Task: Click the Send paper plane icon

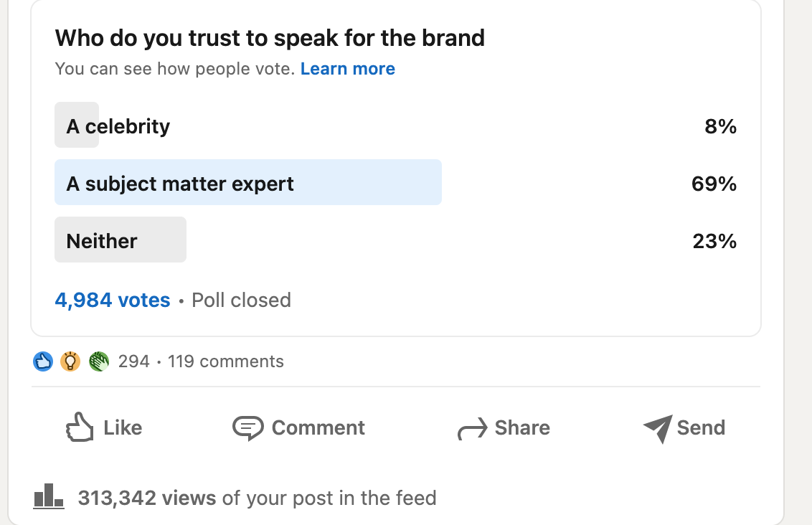Action: coord(658,428)
